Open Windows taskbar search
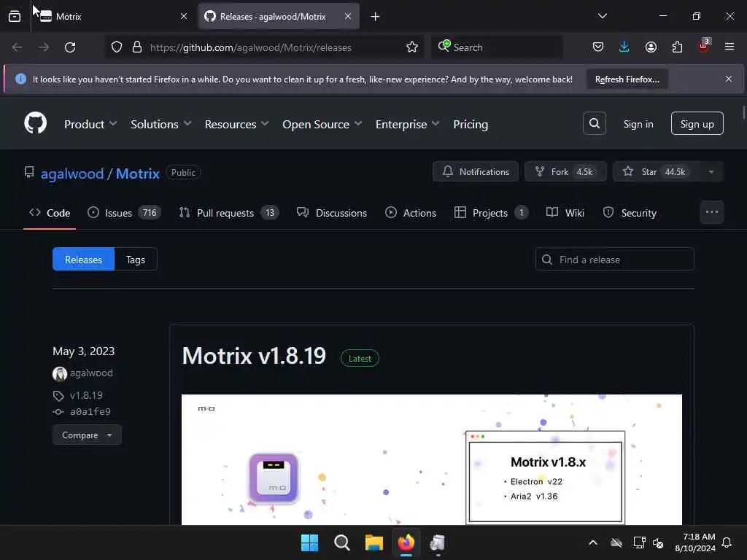The image size is (747, 560). click(341, 542)
